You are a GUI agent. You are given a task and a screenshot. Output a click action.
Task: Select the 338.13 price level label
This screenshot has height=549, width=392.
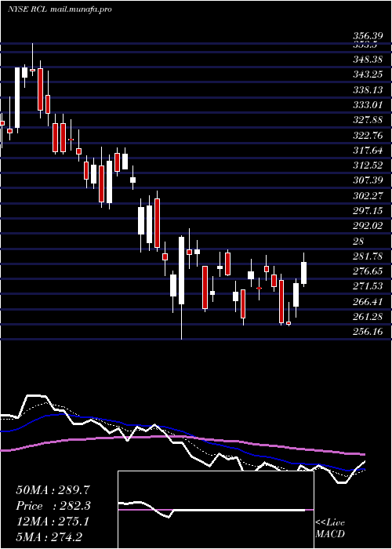pos(368,90)
